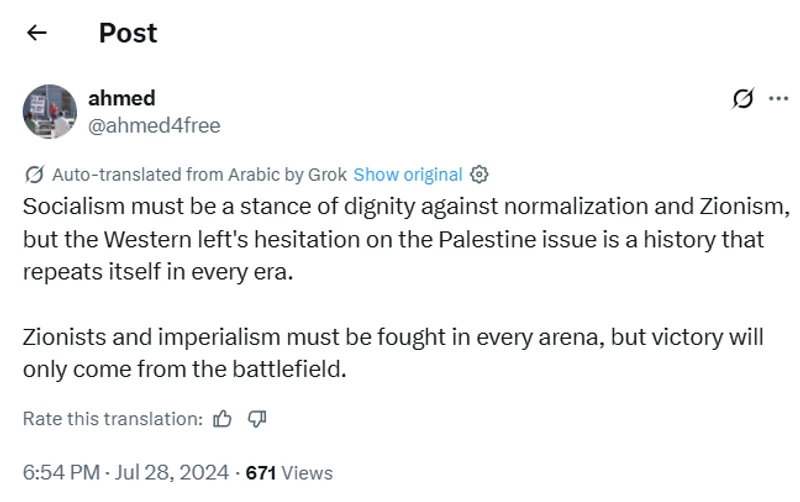
Task: Toggle translation with "Show original"
Action: pos(408,174)
